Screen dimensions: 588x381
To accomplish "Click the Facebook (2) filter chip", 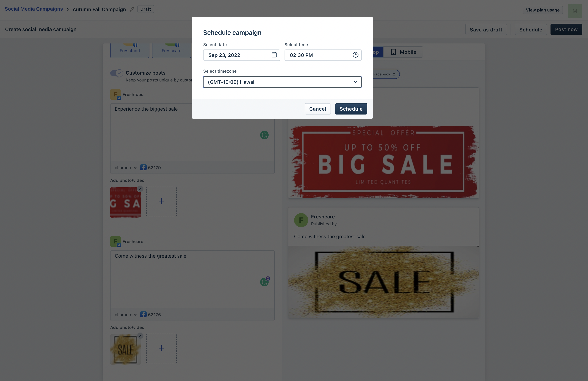I will [x=385, y=74].
